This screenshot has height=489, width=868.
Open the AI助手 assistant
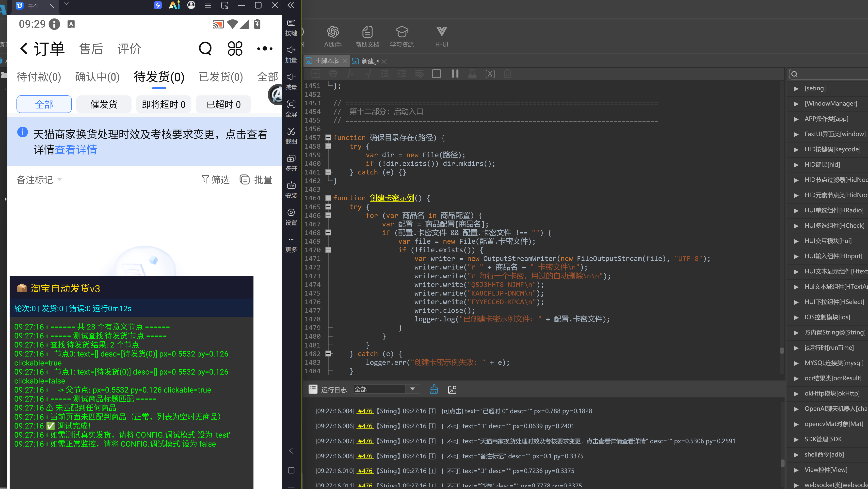(x=333, y=36)
